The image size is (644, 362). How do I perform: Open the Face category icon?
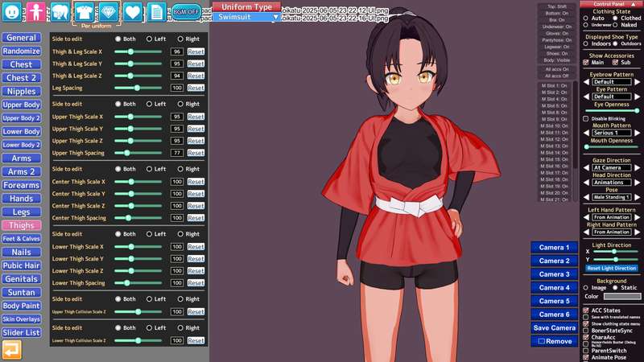tap(11, 12)
